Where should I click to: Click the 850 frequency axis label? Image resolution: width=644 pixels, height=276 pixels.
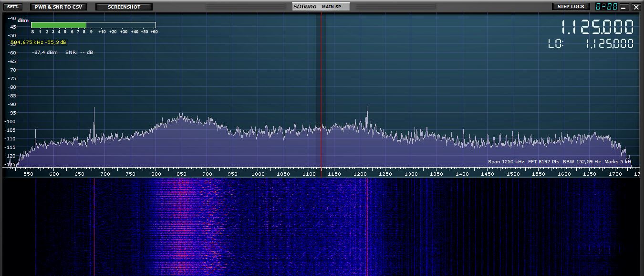[181, 174]
